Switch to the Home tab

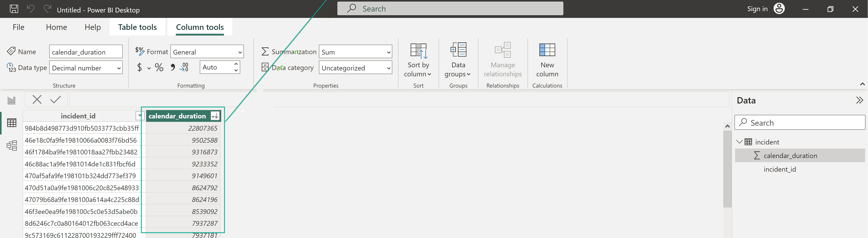pyautogui.click(x=56, y=27)
